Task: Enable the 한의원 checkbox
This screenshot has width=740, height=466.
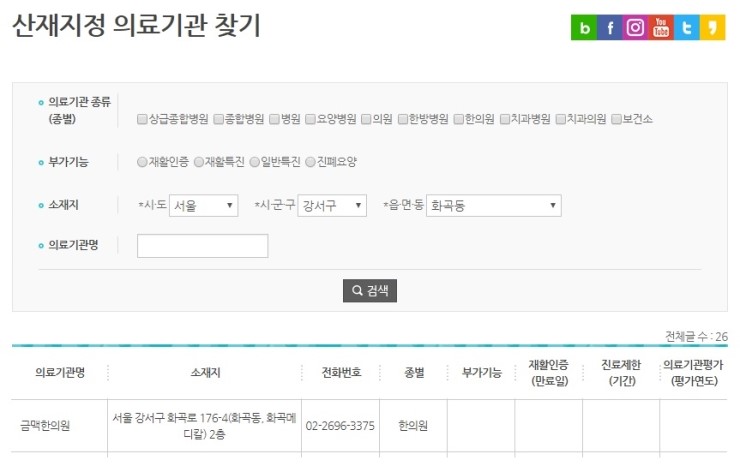Action: pyautogui.click(x=459, y=119)
